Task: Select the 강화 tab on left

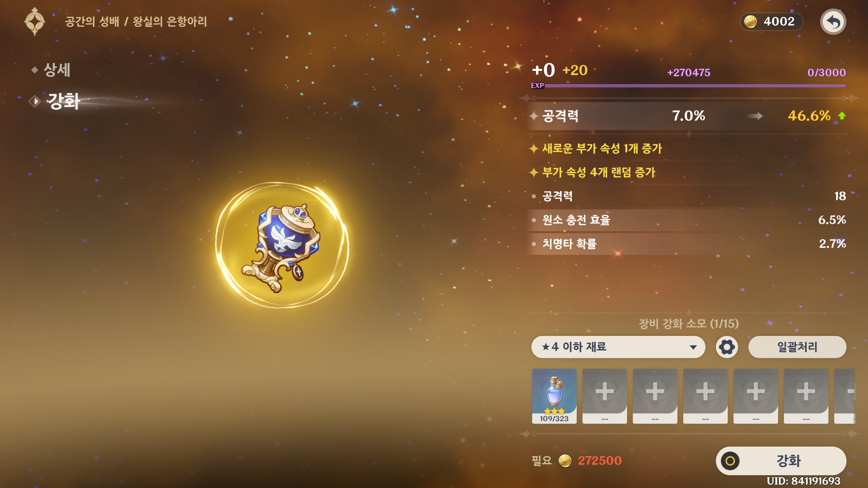Action: [64, 101]
